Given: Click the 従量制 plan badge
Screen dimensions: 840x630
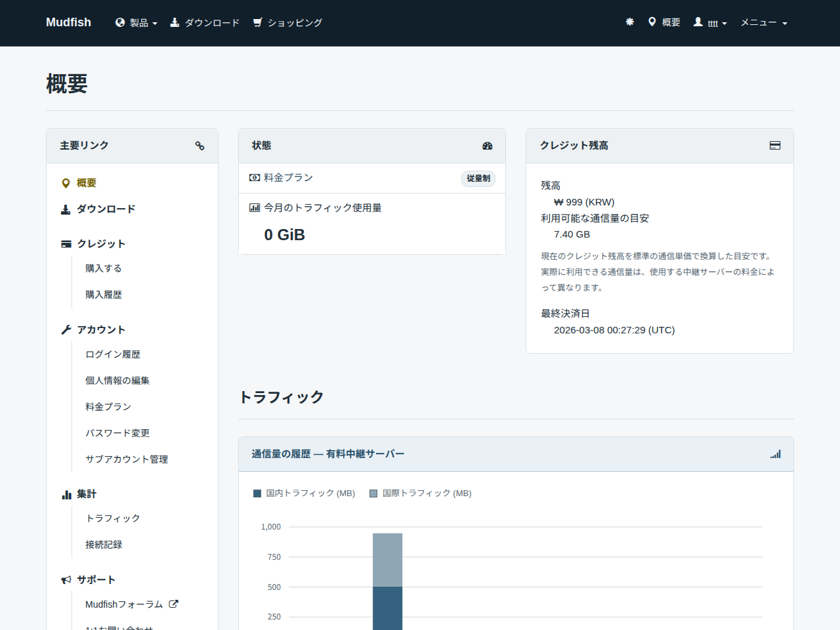Looking at the screenshot, I should 478,178.
